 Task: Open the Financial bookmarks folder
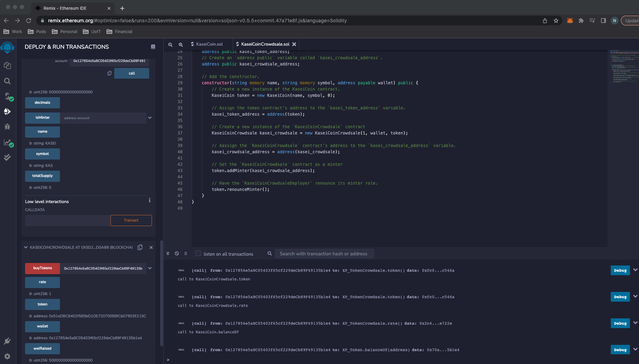[x=120, y=31]
